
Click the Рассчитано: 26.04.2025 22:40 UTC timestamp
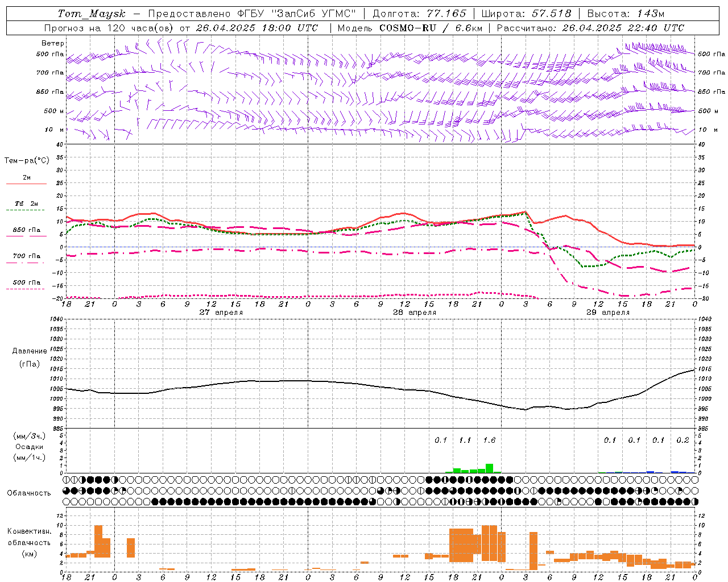(590, 28)
